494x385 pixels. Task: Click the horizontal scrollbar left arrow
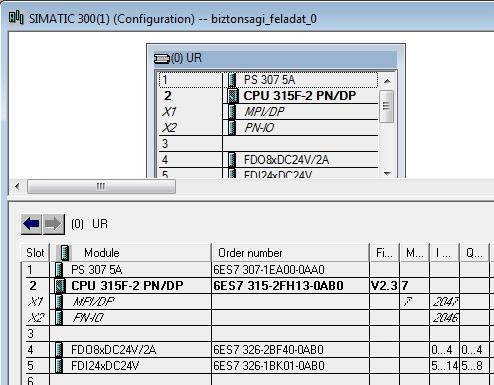point(17,186)
